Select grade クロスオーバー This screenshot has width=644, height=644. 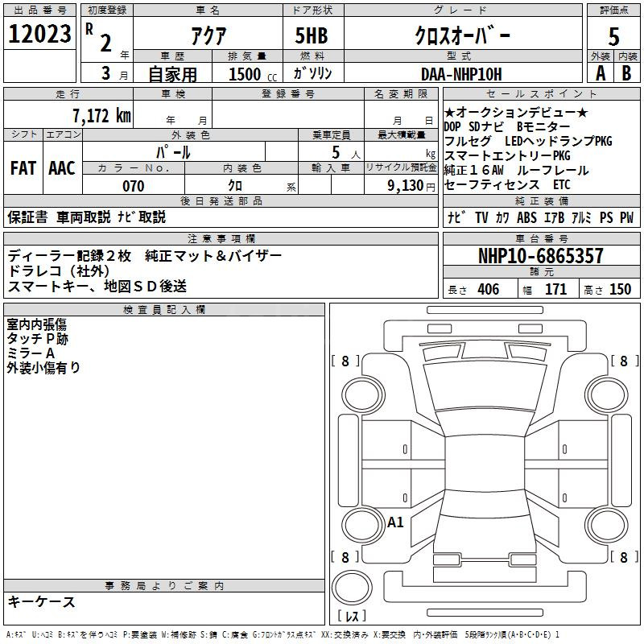click(462, 35)
